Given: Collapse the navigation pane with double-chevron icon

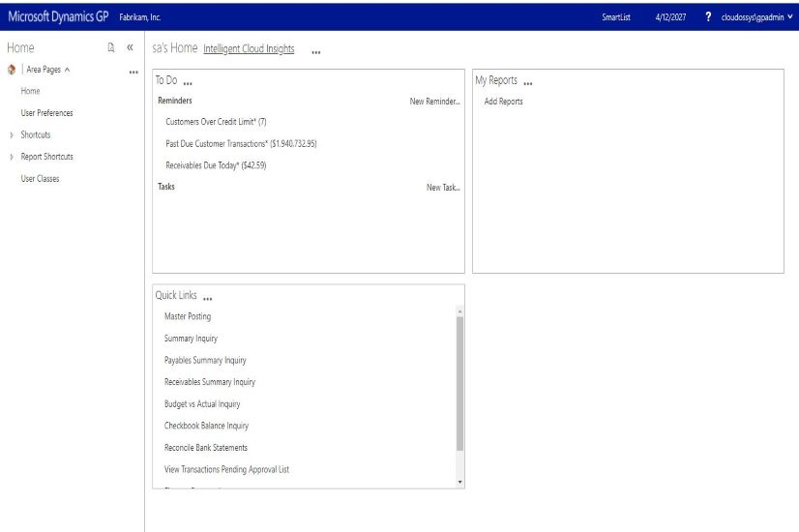Looking at the screenshot, I should click(130, 47).
